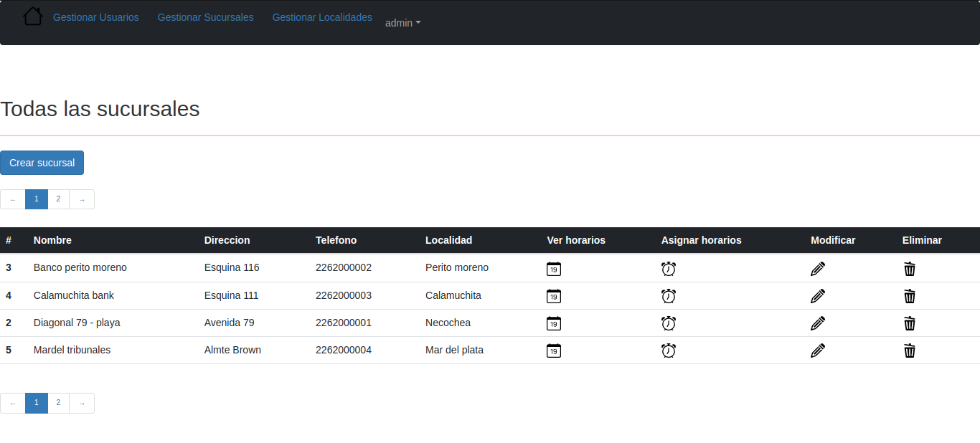Select page 2 in bottom pagination
The height and width of the screenshot is (443, 980).
58,403
